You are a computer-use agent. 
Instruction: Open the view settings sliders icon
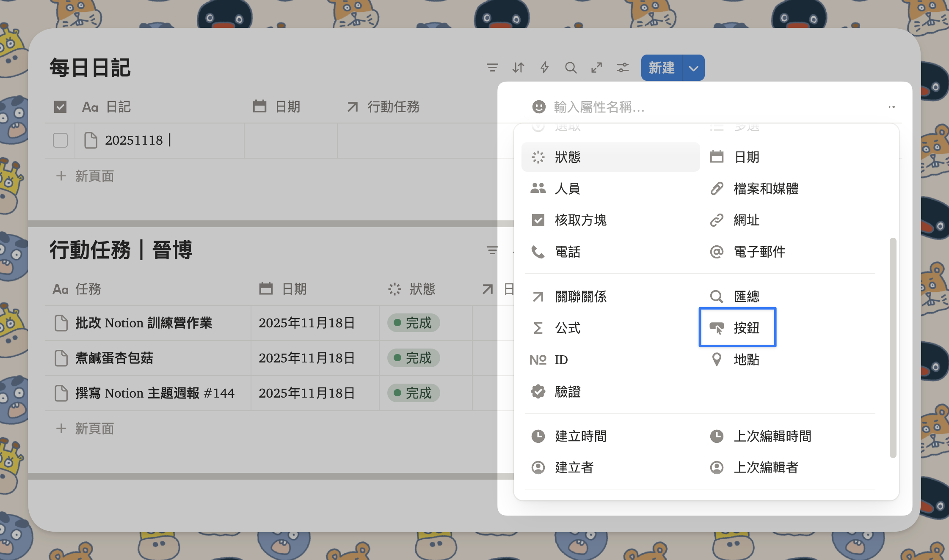[x=623, y=68]
